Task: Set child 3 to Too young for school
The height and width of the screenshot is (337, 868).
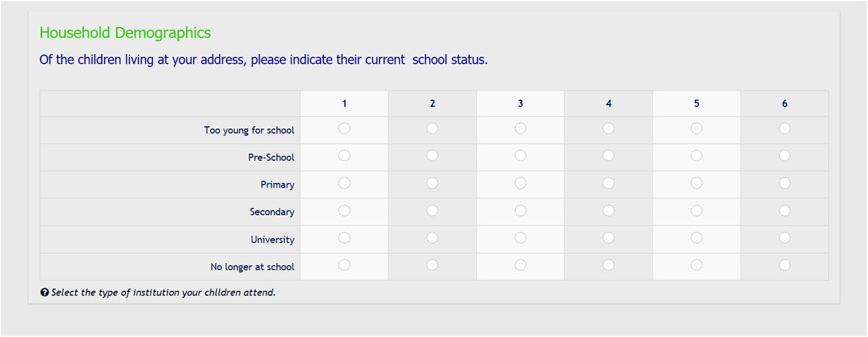Action: (521, 129)
